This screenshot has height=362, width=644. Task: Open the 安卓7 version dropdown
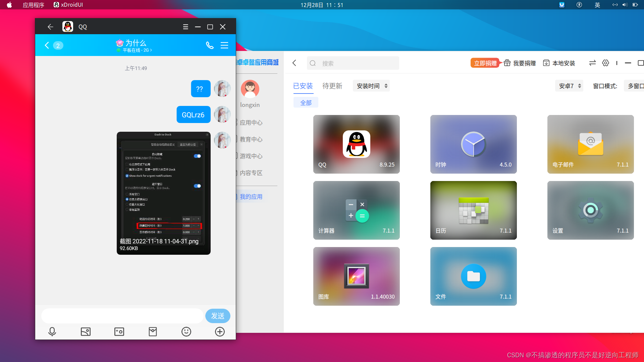[x=569, y=86]
